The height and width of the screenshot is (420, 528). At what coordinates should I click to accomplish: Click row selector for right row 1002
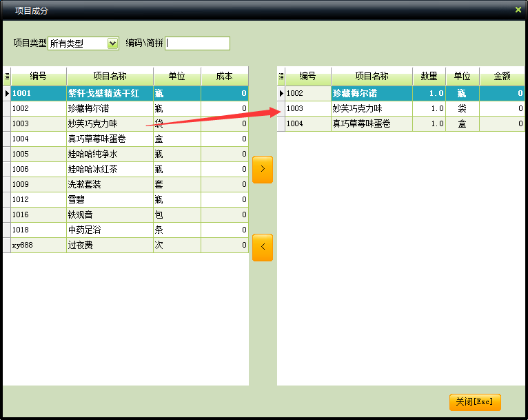(x=281, y=93)
